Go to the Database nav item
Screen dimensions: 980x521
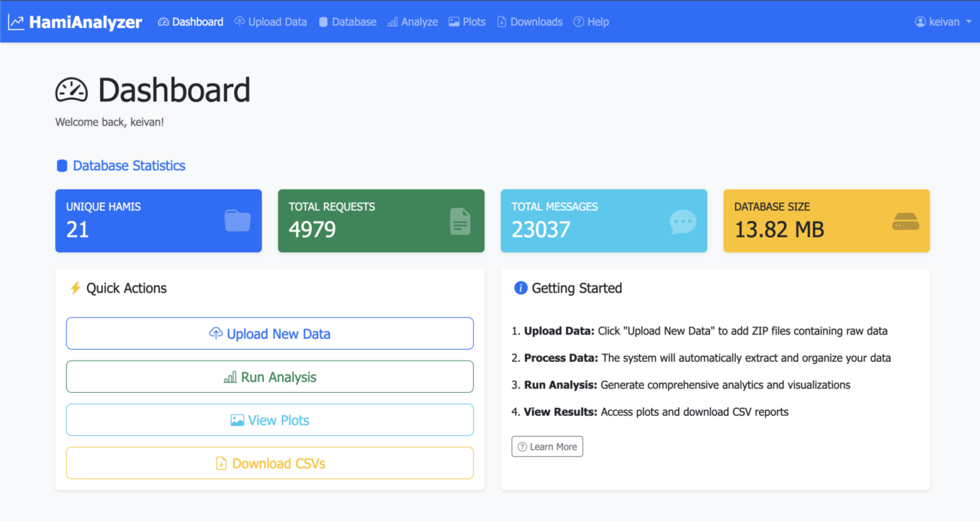tap(347, 22)
